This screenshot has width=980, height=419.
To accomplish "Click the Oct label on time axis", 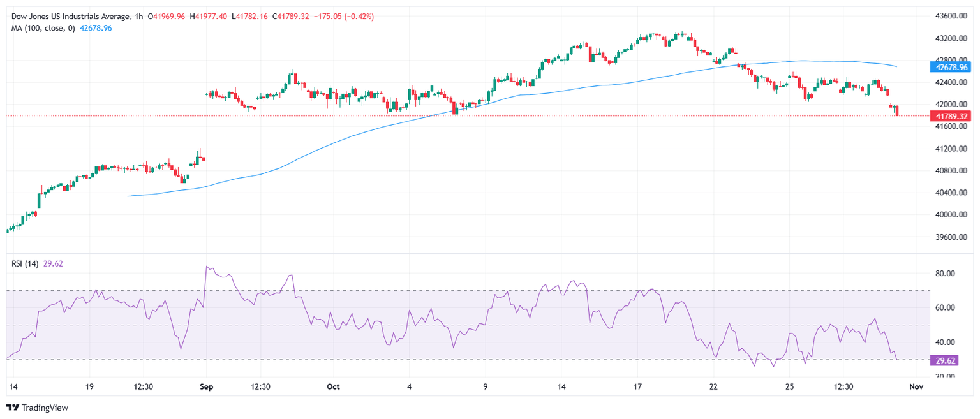I will tap(332, 387).
